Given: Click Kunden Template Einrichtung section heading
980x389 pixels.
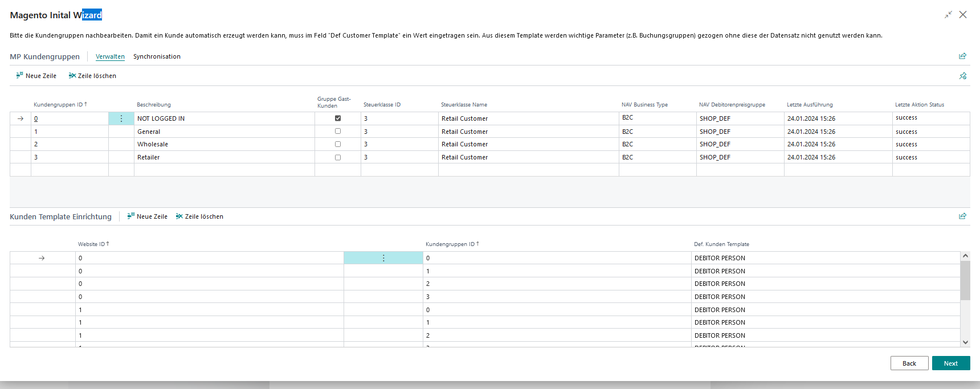Looking at the screenshot, I should point(60,216).
